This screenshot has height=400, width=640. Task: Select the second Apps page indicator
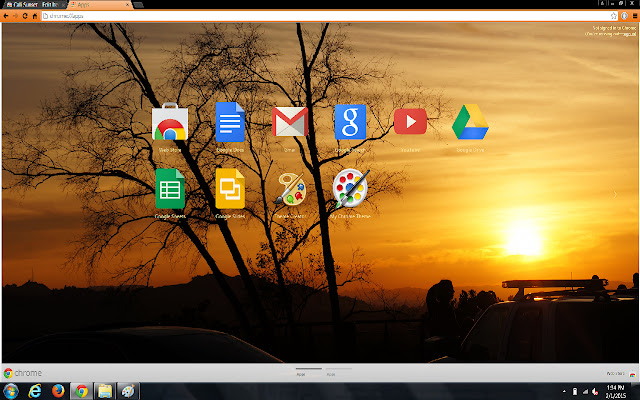tap(338, 371)
